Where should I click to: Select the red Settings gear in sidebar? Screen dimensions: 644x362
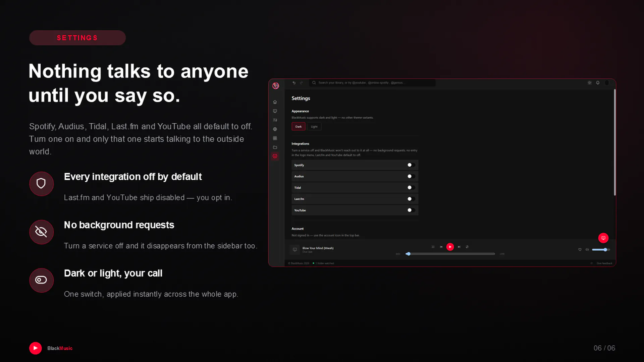pos(275,156)
